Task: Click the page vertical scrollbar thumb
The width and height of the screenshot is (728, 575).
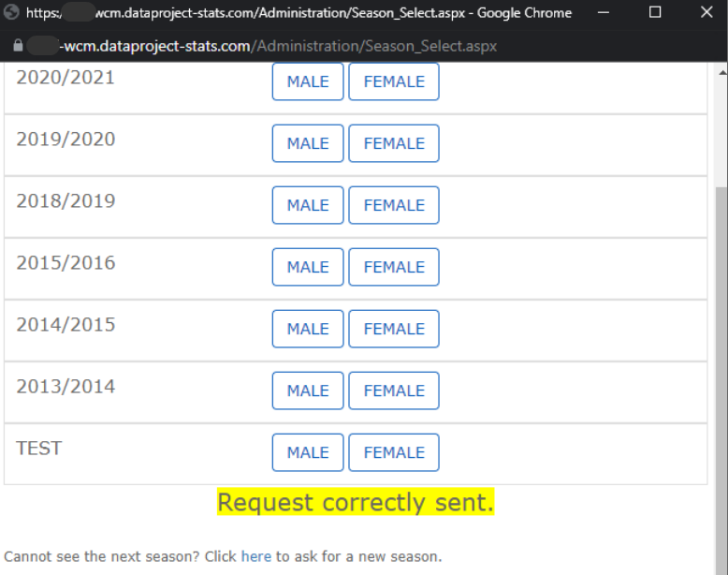Action: point(721,380)
